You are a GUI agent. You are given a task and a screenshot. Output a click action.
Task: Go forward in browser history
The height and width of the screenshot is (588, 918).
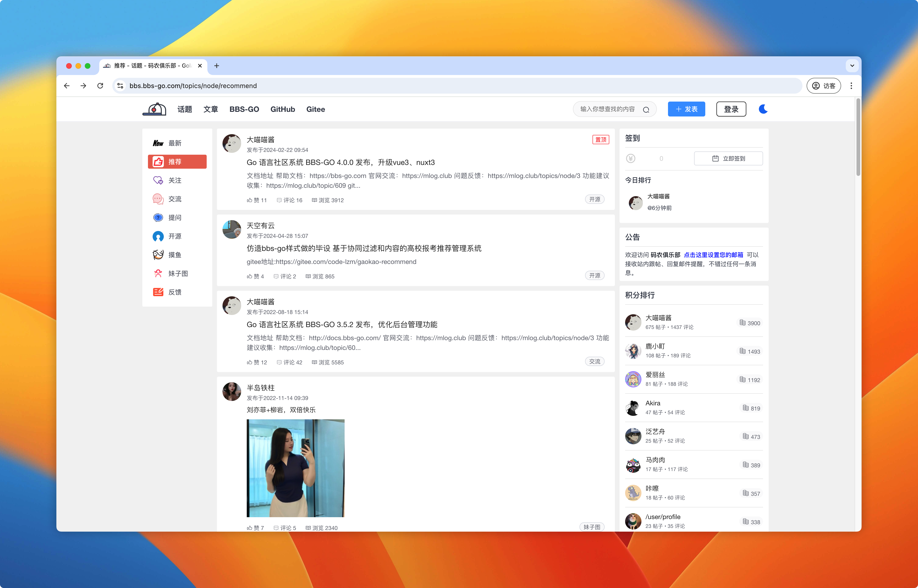point(83,86)
